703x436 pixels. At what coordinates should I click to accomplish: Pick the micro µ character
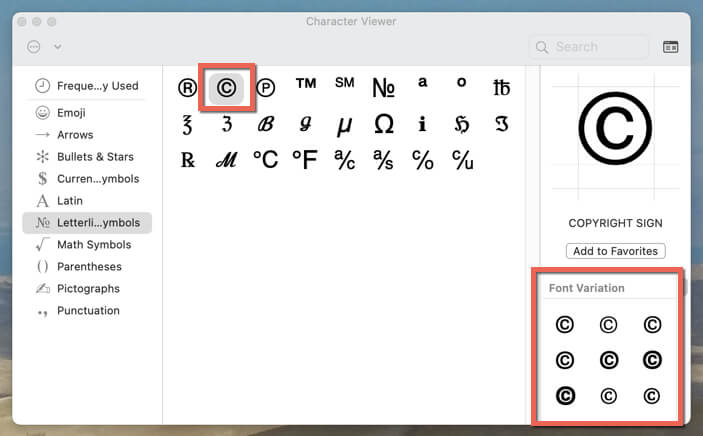(344, 124)
